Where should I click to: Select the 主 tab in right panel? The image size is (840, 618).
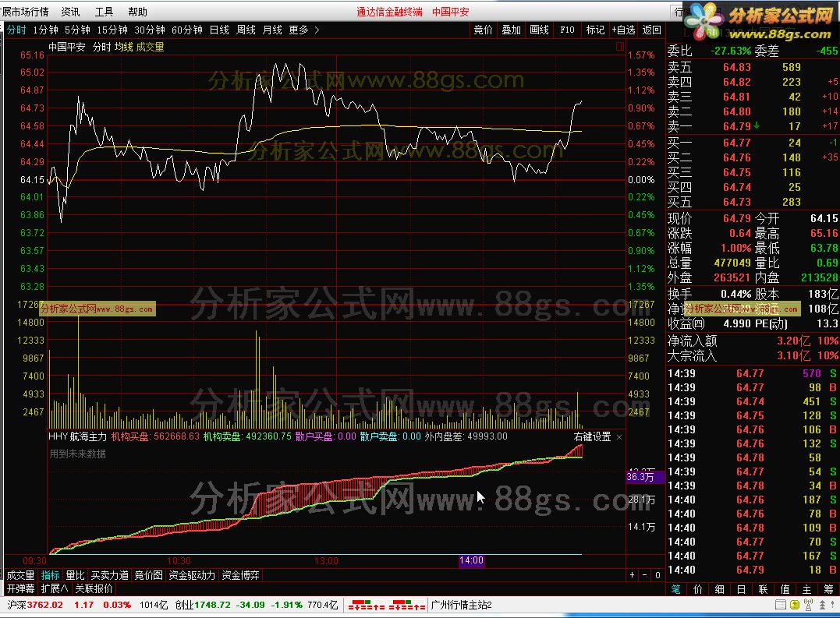[806, 589]
